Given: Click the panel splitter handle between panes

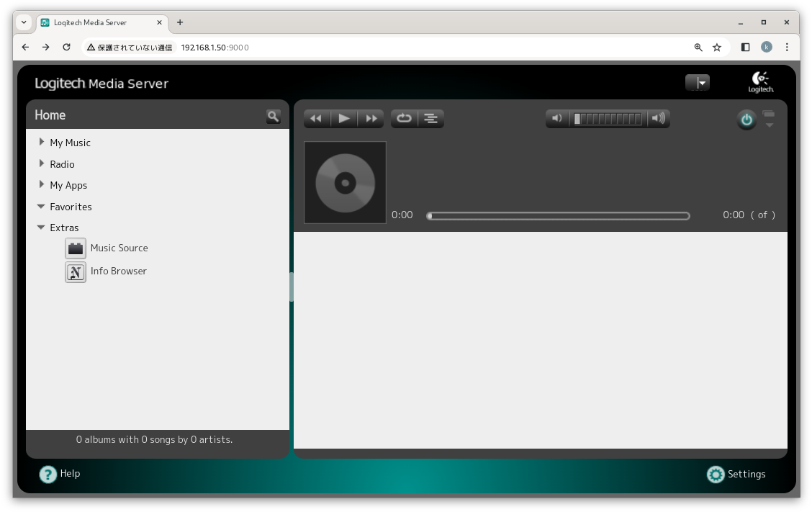Looking at the screenshot, I should click(292, 287).
